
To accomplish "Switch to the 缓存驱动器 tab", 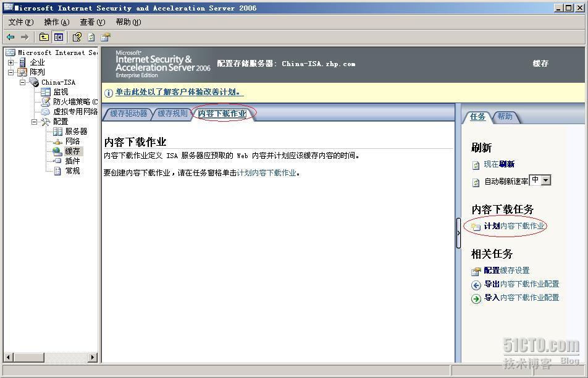I will click(128, 114).
